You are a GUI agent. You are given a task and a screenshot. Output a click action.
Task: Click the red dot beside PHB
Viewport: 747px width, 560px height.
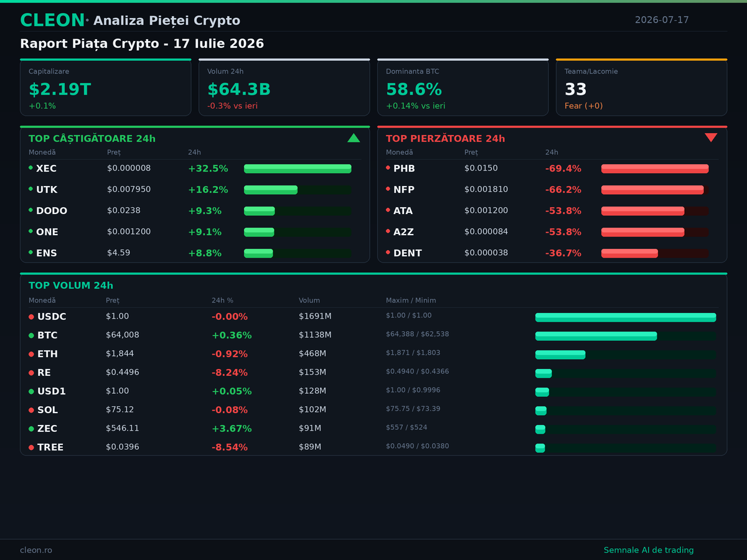point(388,167)
